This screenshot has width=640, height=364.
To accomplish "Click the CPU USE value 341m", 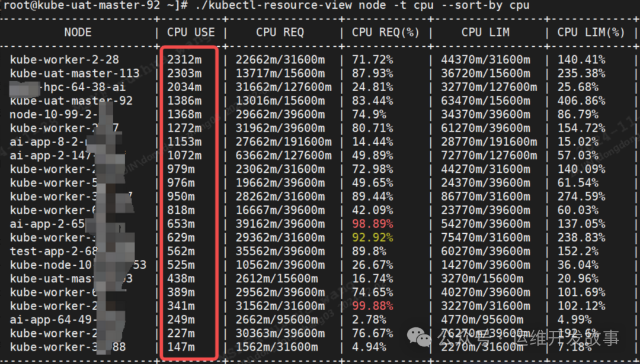I will tap(181, 306).
